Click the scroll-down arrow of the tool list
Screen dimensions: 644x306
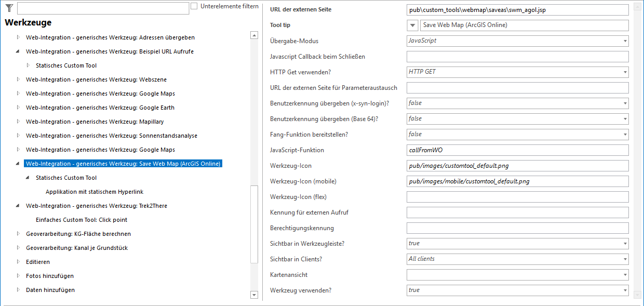(254, 295)
